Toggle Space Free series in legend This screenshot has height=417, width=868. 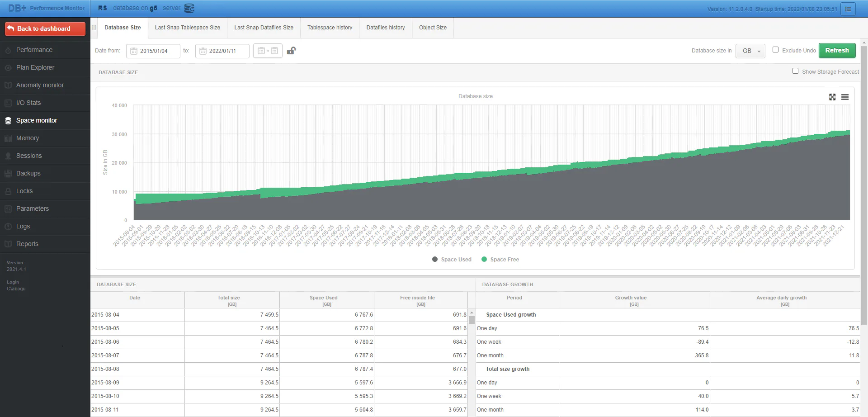point(500,260)
